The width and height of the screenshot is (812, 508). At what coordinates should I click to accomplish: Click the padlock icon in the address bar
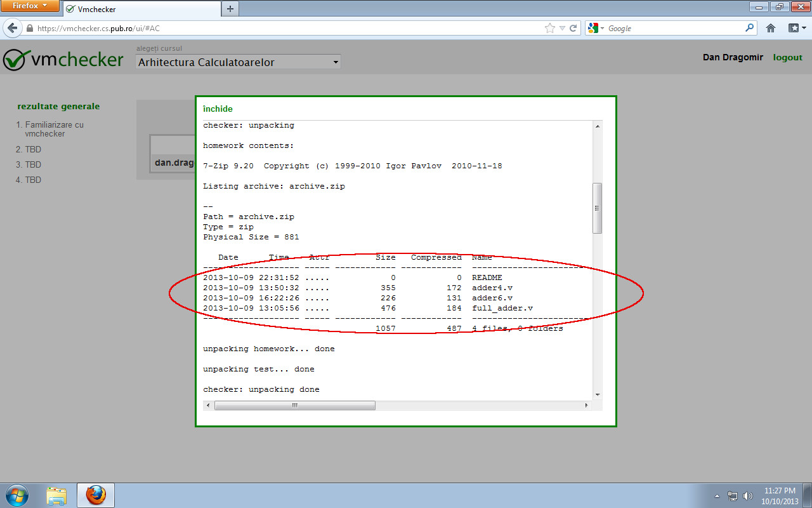pos(30,28)
